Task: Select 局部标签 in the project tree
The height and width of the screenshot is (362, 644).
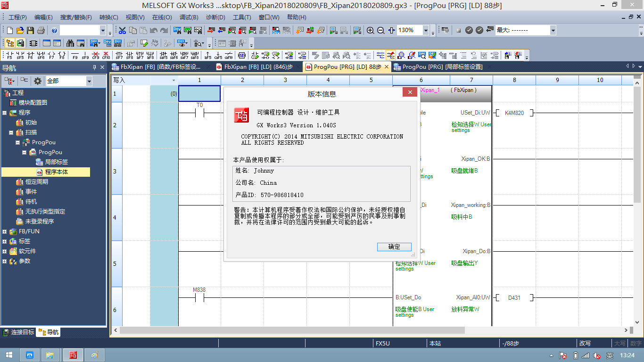Action: pyautogui.click(x=56, y=162)
